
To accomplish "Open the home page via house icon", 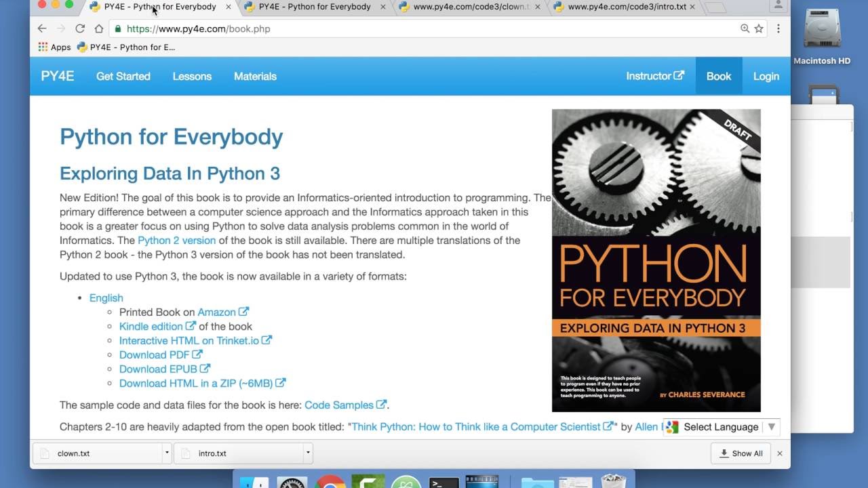I will 99,28.
